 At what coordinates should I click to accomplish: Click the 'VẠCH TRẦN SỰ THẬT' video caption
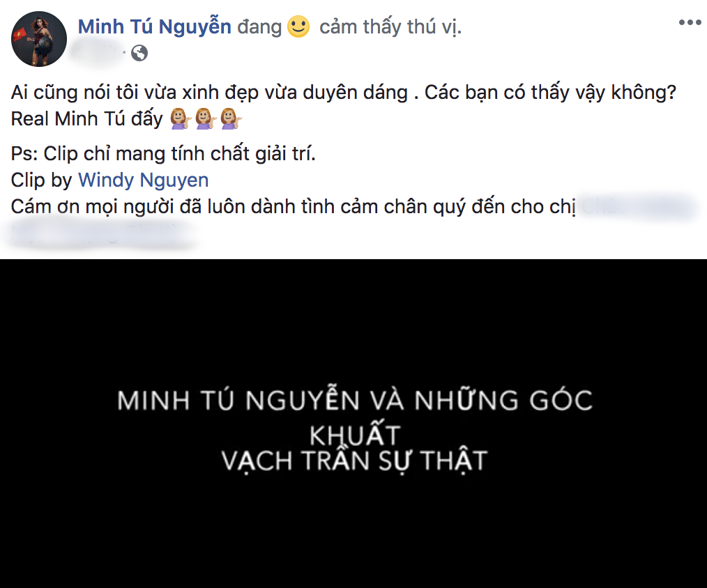click(354, 461)
